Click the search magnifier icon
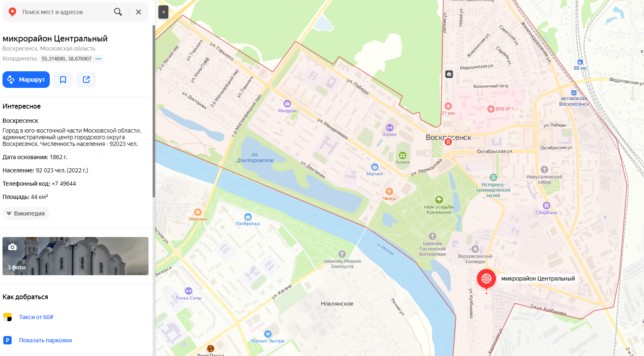This screenshot has height=356, width=644. click(x=118, y=12)
